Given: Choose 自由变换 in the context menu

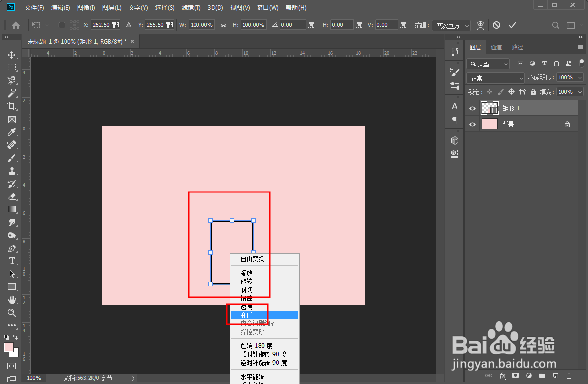Looking at the screenshot, I should coord(265,259).
